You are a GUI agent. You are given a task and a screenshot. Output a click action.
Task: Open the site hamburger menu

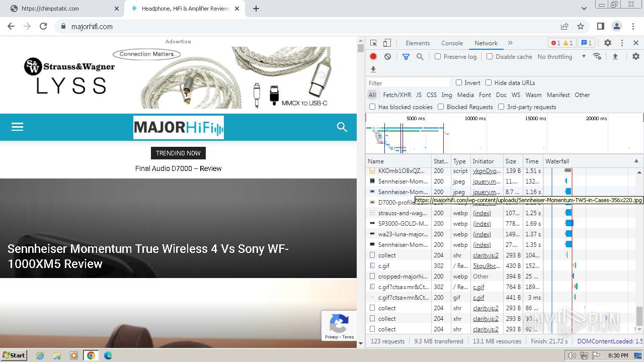tap(18, 127)
